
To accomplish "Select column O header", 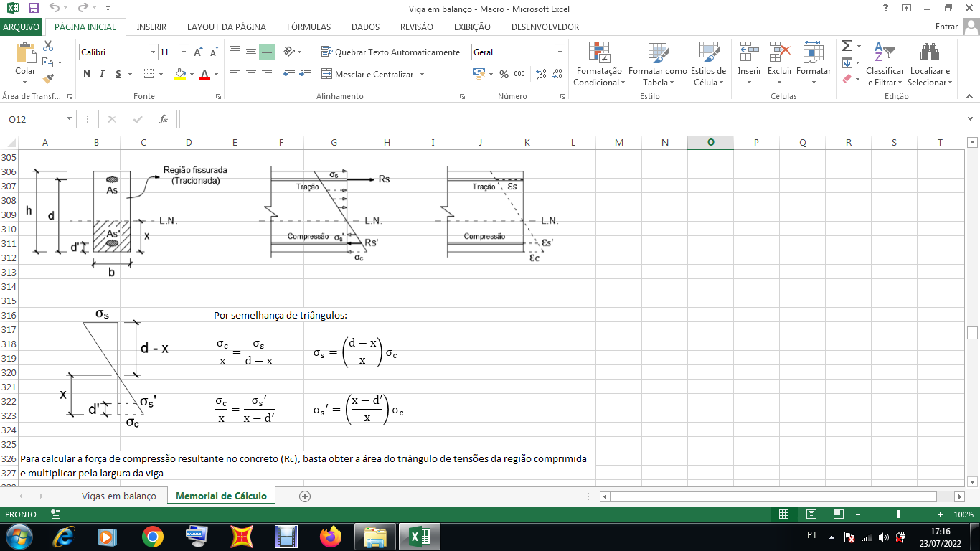I will pyautogui.click(x=710, y=142).
